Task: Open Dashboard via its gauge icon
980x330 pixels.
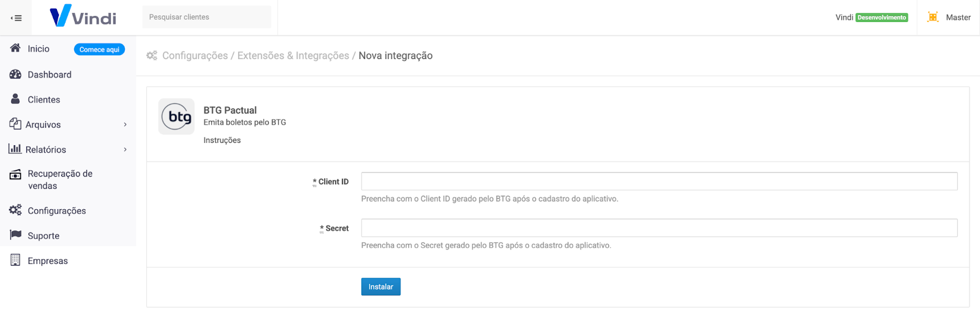Action: point(15,74)
